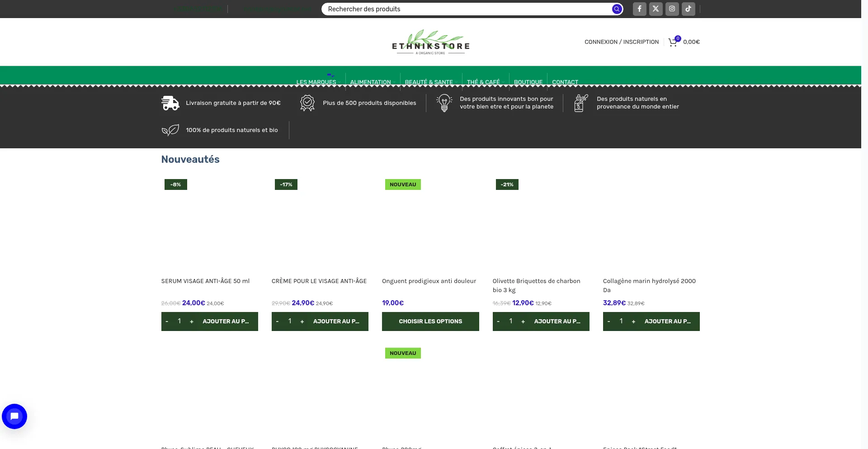Open Collagène marin hydrolysé 2000 Da product

pos(649,285)
